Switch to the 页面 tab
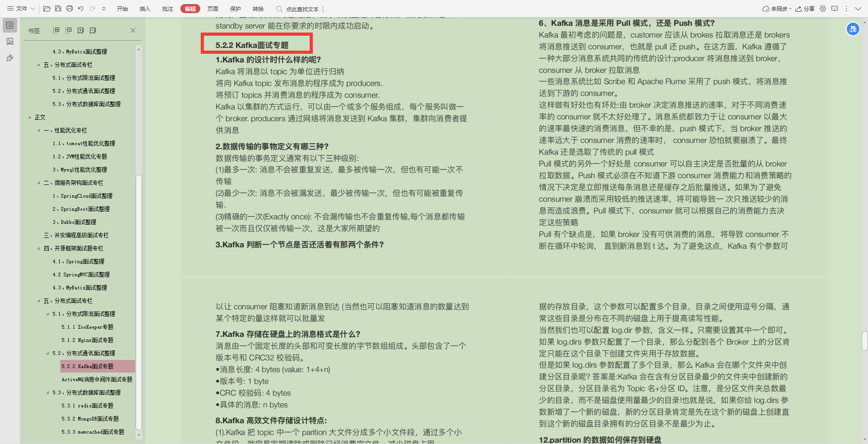The width and height of the screenshot is (868, 444). [213, 9]
